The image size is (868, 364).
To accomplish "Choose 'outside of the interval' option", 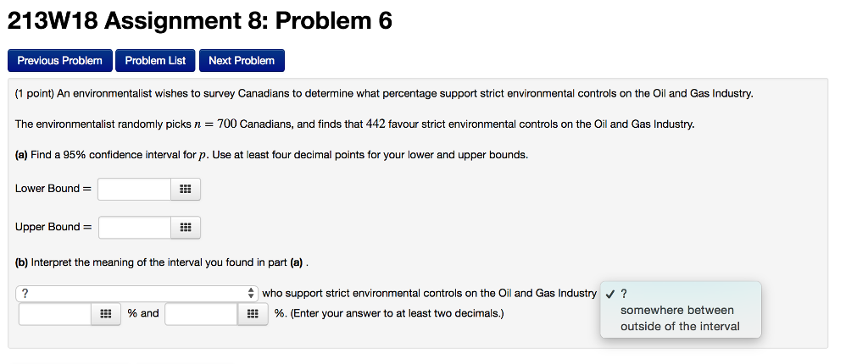I will pyautogui.click(x=679, y=327).
